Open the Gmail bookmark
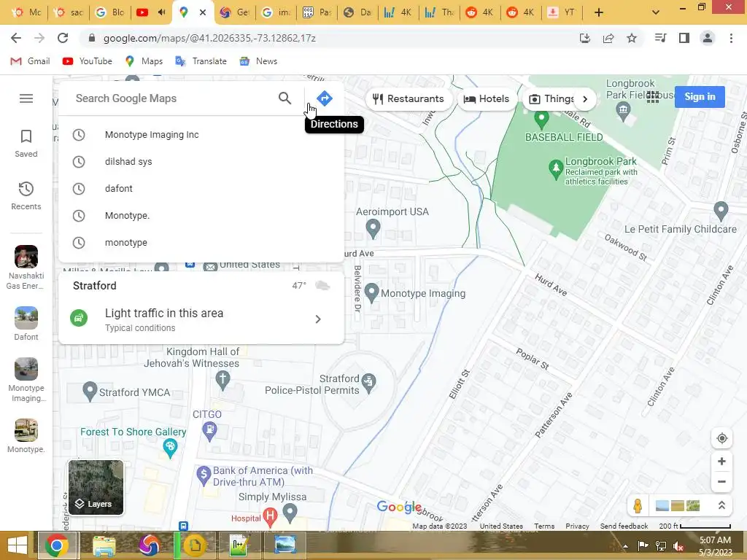Viewport: 747px width, 560px height. [31, 61]
